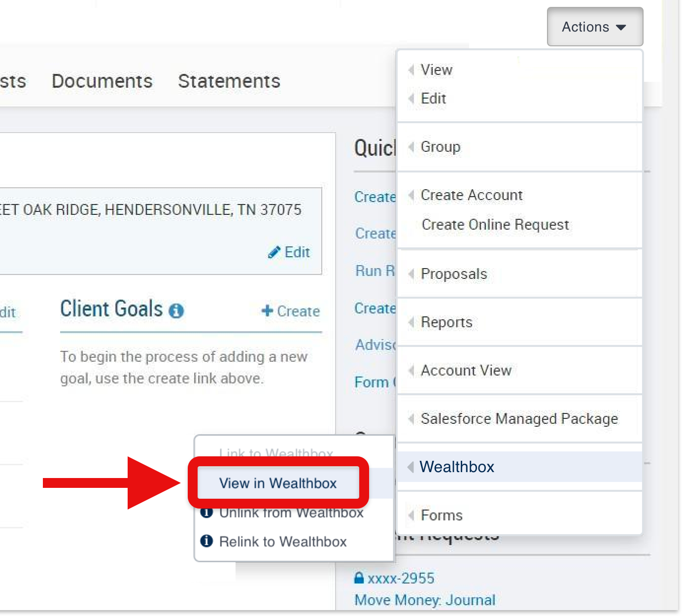Select View in Wealthbox
The image size is (682, 616).
pyautogui.click(x=278, y=483)
